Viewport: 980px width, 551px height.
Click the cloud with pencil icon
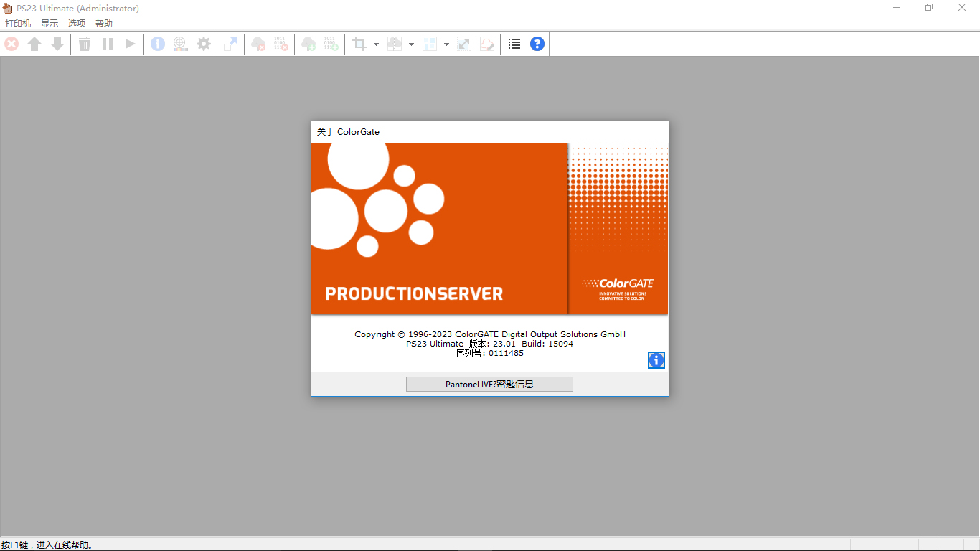tap(487, 44)
